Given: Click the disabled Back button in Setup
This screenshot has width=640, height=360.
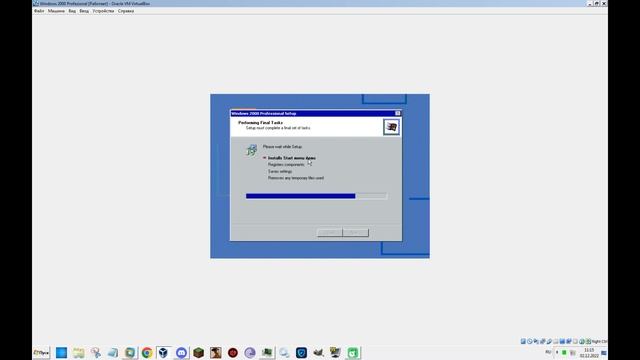Looking at the screenshot, I should [x=329, y=232].
